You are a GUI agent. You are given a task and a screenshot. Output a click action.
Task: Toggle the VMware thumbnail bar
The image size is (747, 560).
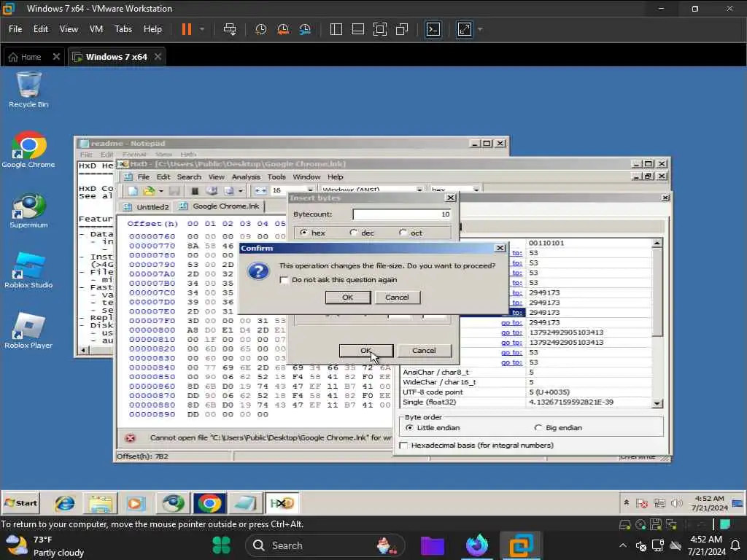click(x=357, y=29)
